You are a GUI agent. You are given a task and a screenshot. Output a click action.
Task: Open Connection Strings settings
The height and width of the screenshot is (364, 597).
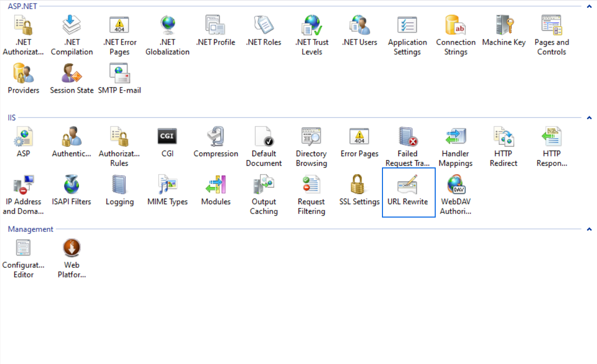[456, 25]
